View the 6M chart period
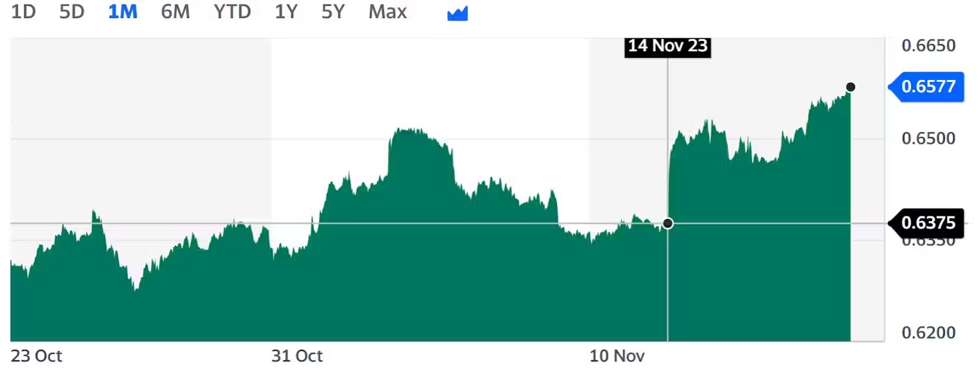 [174, 11]
